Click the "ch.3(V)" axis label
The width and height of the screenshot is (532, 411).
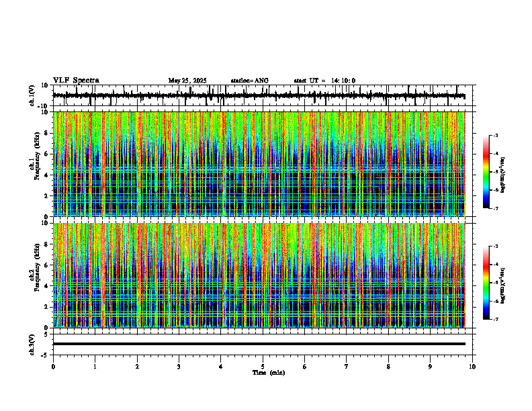click(32, 345)
